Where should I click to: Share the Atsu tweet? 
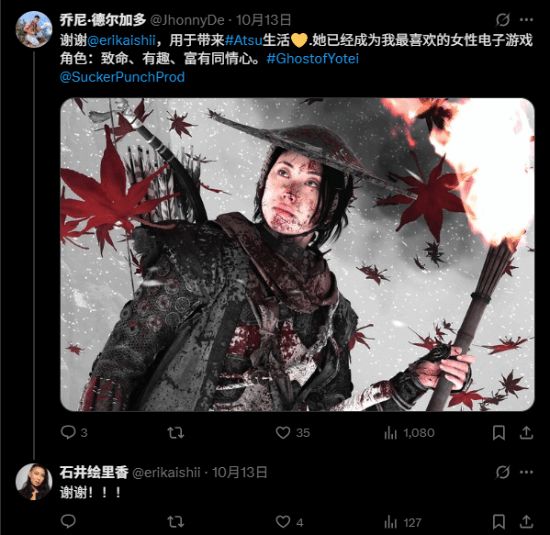pos(526,433)
